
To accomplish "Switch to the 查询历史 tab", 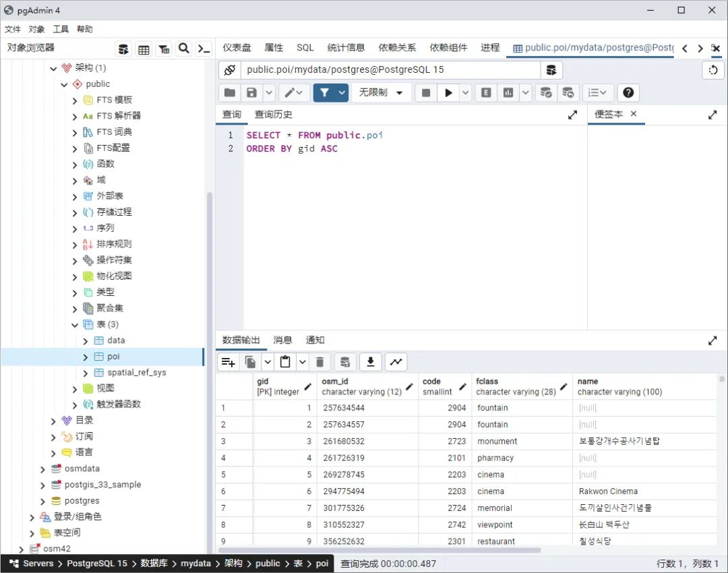I will (x=273, y=115).
